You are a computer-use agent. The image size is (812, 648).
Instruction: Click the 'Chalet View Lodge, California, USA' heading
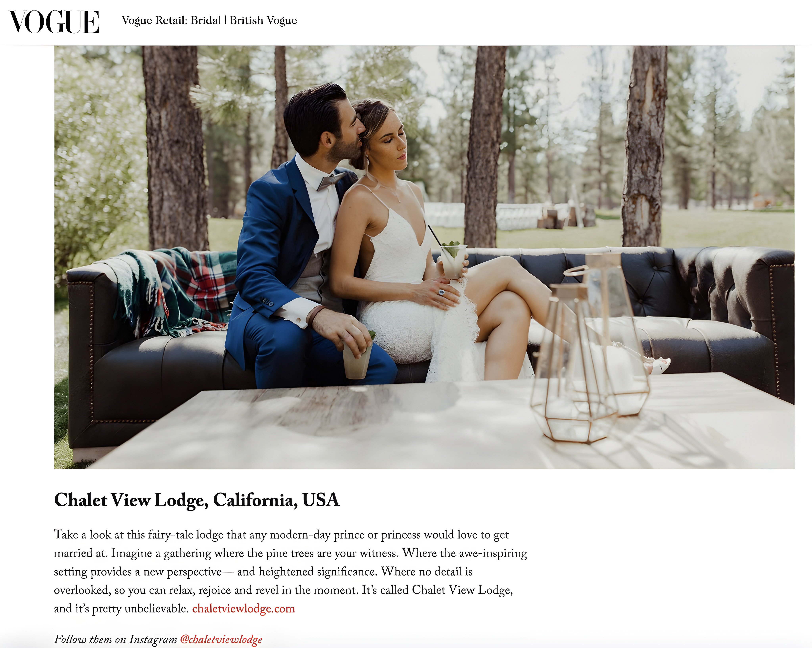pyautogui.click(x=197, y=500)
